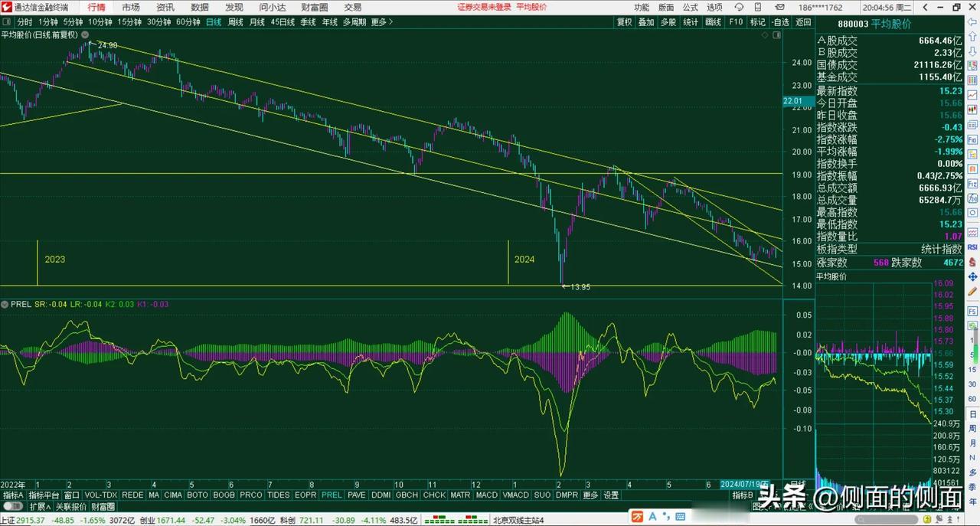980x526 pixels.
Task: Open the 数据 menu
Action: click(x=200, y=7)
